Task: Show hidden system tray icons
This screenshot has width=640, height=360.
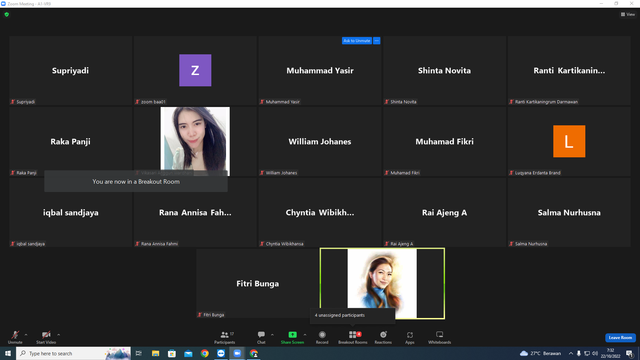Action: coord(571,353)
